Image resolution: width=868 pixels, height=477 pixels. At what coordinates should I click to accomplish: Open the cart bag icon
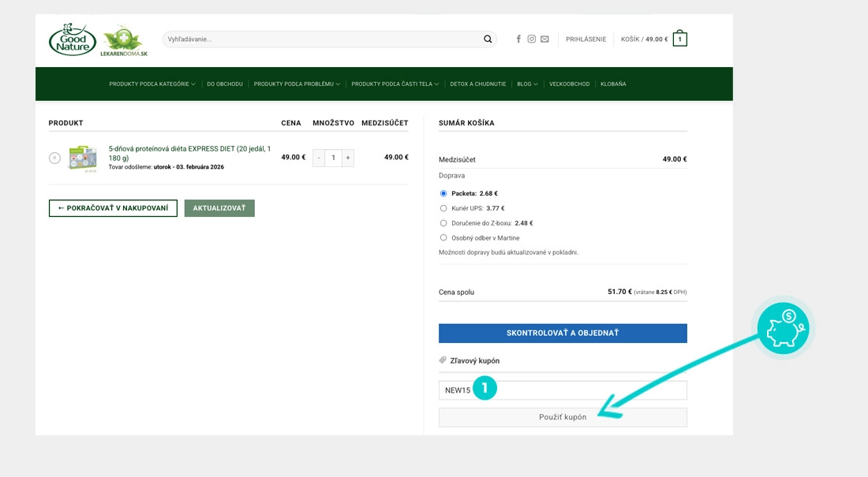(x=679, y=39)
